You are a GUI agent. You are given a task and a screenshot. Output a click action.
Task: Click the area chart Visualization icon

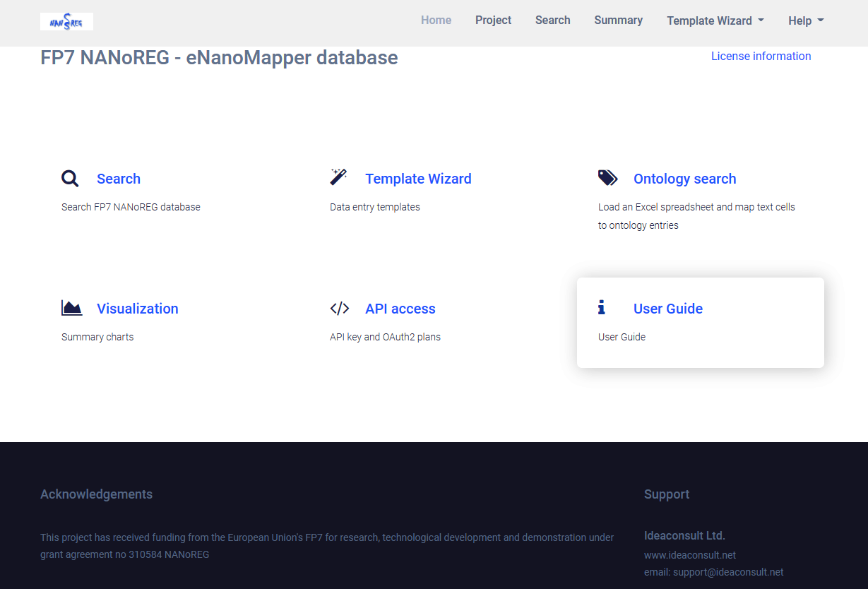tap(71, 308)
